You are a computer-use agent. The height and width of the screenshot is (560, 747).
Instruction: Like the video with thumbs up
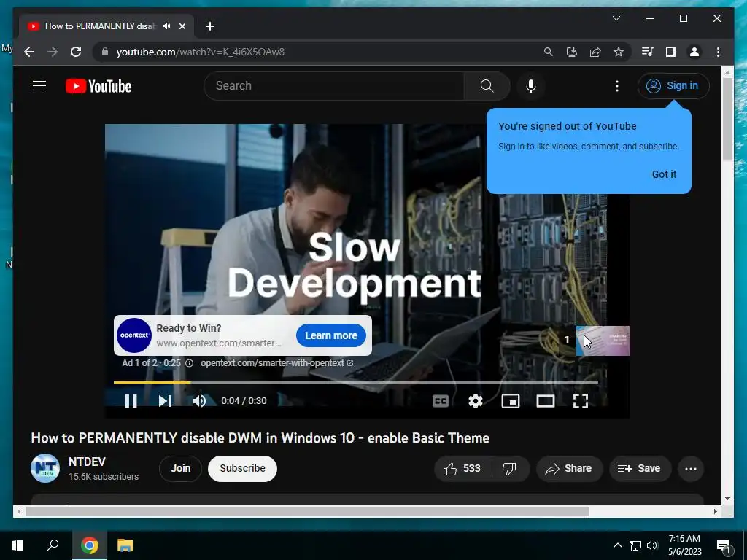[x=462, y=469]
